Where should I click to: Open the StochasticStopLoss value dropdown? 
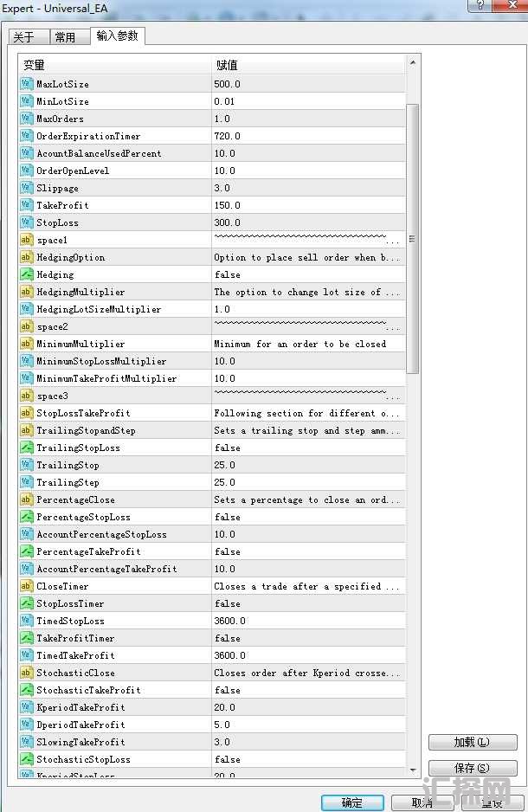pos(307,759)
